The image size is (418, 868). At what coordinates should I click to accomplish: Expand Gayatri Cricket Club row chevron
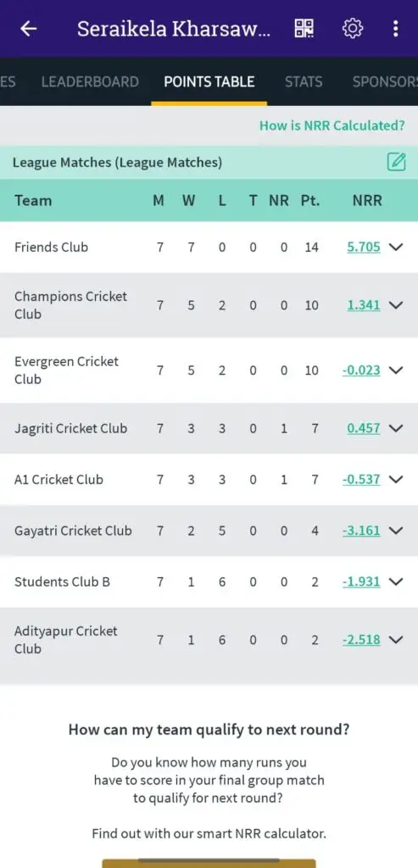(396, 531)
